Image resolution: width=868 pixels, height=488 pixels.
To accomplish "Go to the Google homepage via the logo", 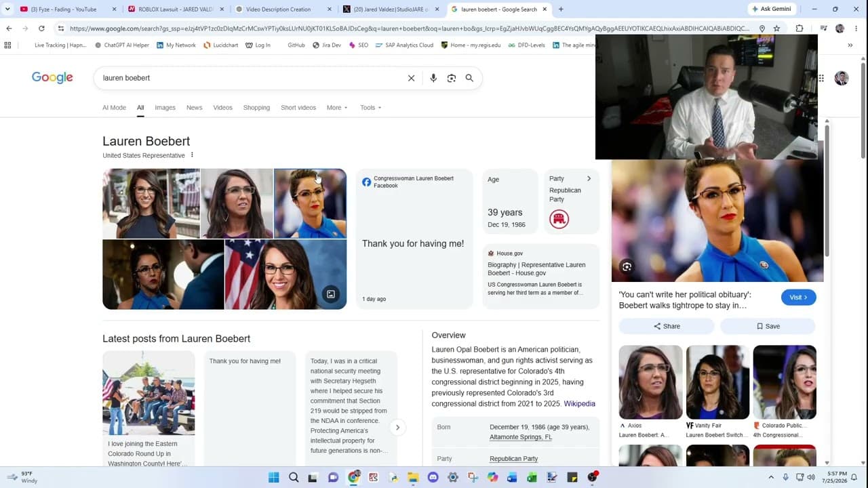I will point(52,78).
